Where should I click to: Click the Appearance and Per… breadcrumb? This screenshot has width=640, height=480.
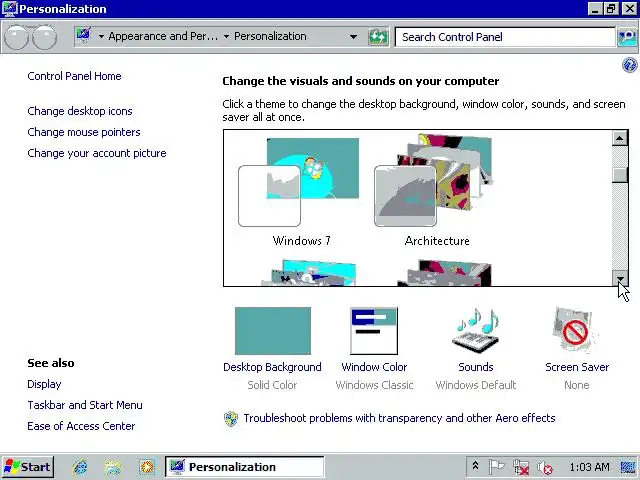click(x=163, y=36)
